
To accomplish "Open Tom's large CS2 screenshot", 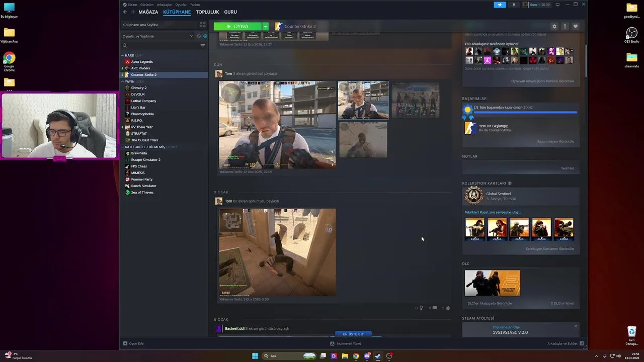I will (x=277, y=125).
